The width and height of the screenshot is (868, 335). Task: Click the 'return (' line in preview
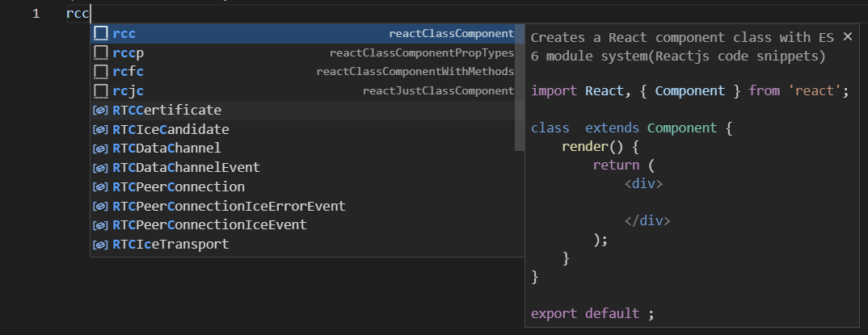point(624,165)
